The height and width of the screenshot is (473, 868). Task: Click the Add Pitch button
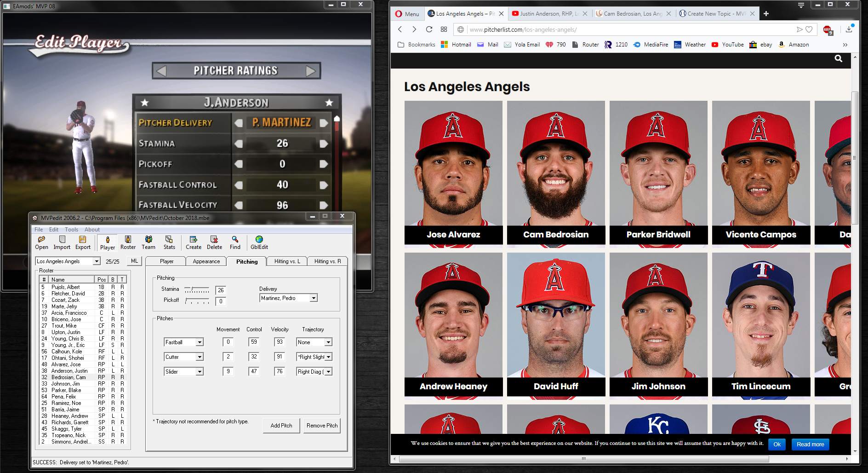(281, 426)
